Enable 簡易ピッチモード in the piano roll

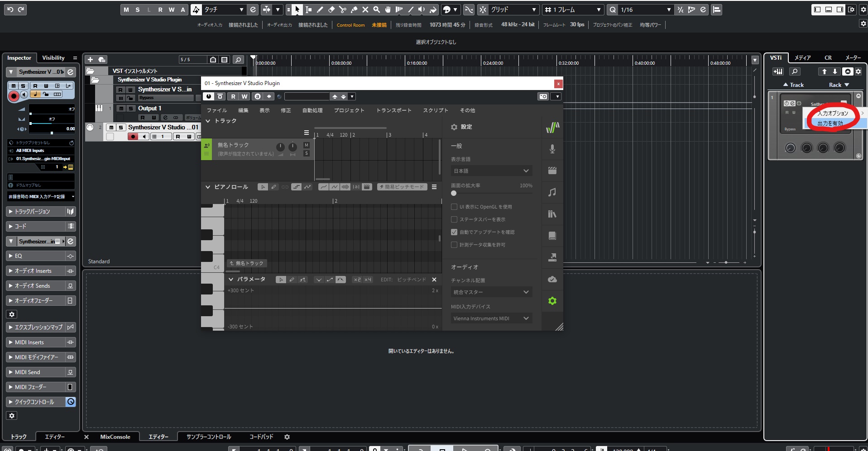click(402, 186)
